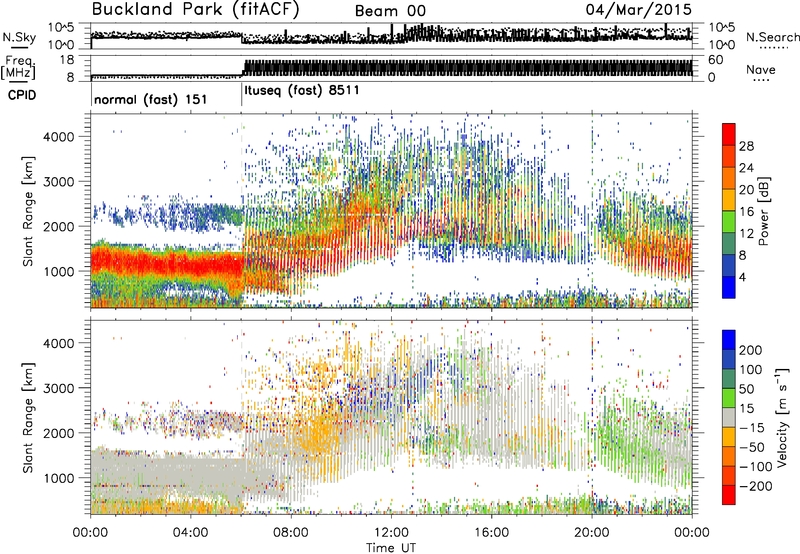Click the '04:00' time axis tick label
Viewport: 800px width, 554px height.
pos(190,533)
